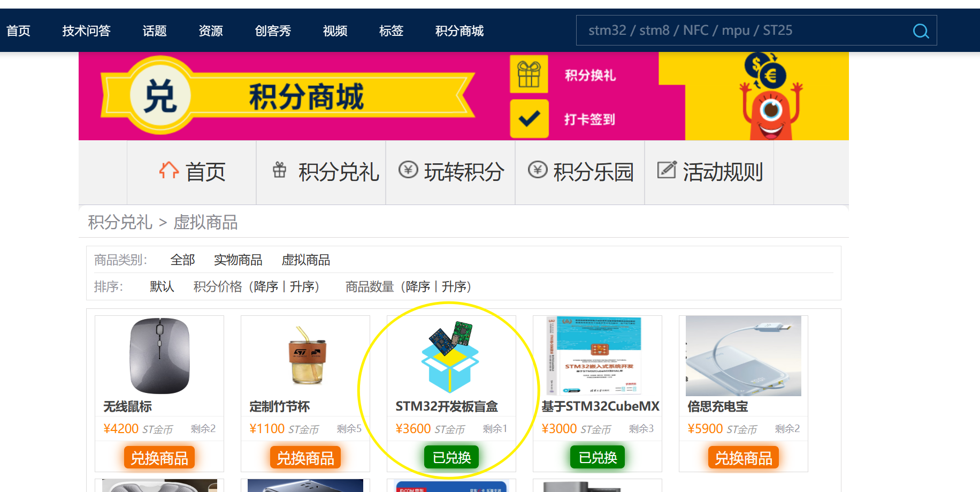
Task: Click the red mascot with coins in banner
Action: pos(770,96)
